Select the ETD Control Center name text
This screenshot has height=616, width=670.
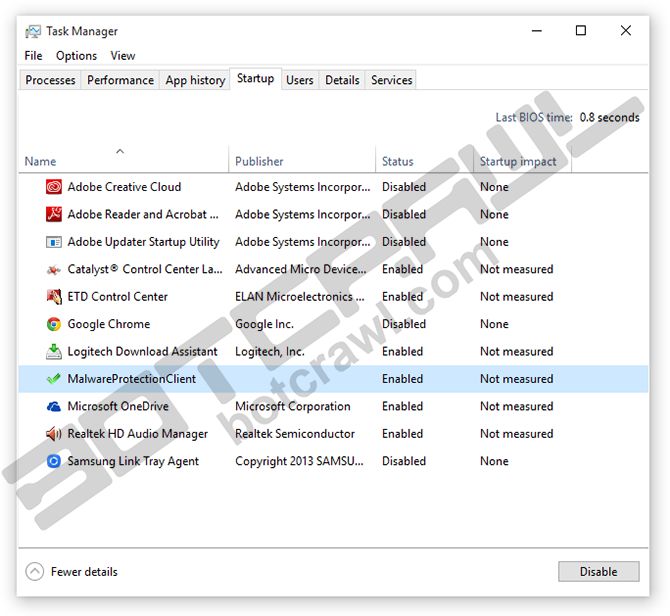(118, 297)
